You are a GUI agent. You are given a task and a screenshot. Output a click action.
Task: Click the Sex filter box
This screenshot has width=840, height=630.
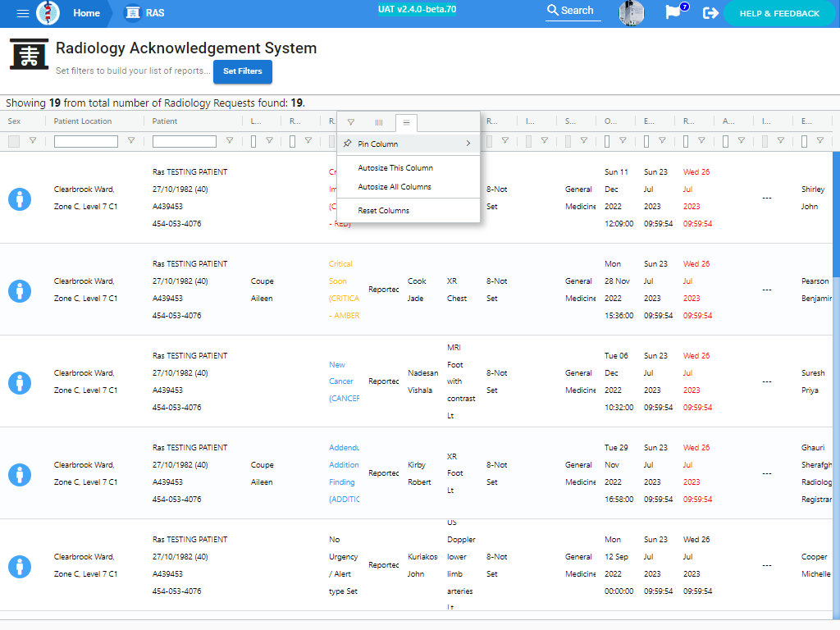click(14, 141)
